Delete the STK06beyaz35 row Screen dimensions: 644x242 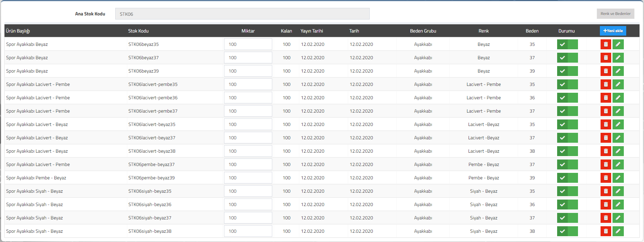(x=606, y=44)
